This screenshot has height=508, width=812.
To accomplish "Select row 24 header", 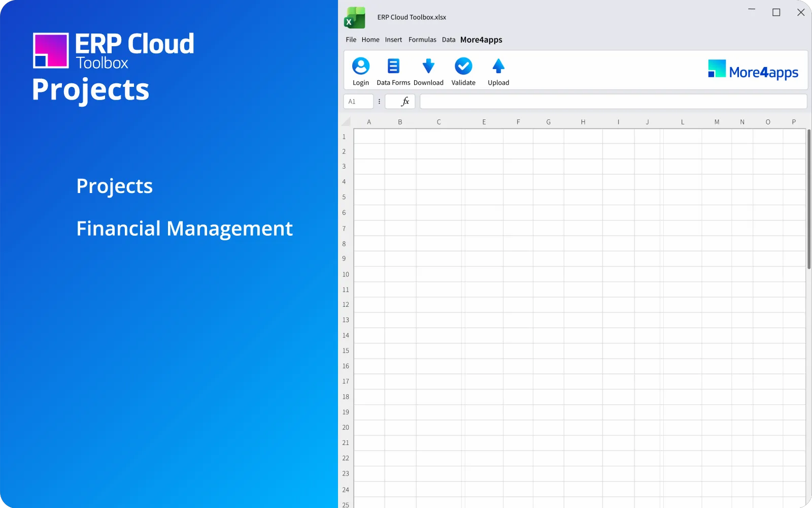I will (x=346, y=490).
